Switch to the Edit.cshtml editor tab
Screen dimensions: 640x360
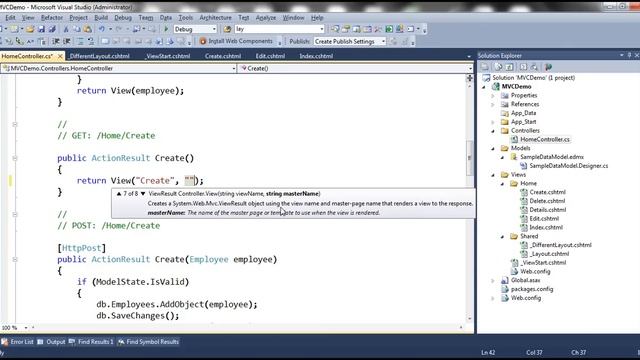pyautogui.click(x=270, y=56)
